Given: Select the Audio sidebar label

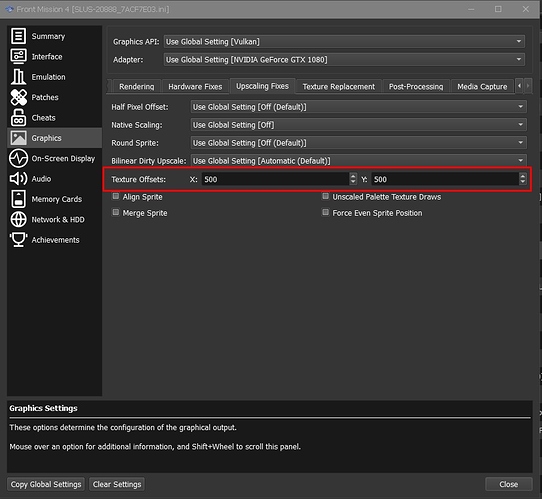Looking at the screenshot, I should pyautogui.click(x=41, y=179).
